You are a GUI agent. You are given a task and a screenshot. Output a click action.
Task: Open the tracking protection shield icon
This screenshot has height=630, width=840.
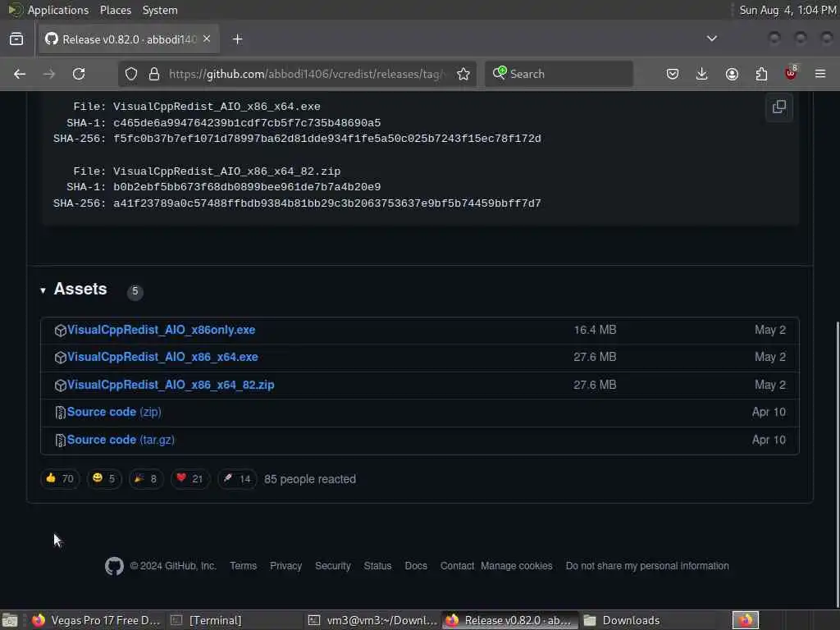tap(131, 74)
